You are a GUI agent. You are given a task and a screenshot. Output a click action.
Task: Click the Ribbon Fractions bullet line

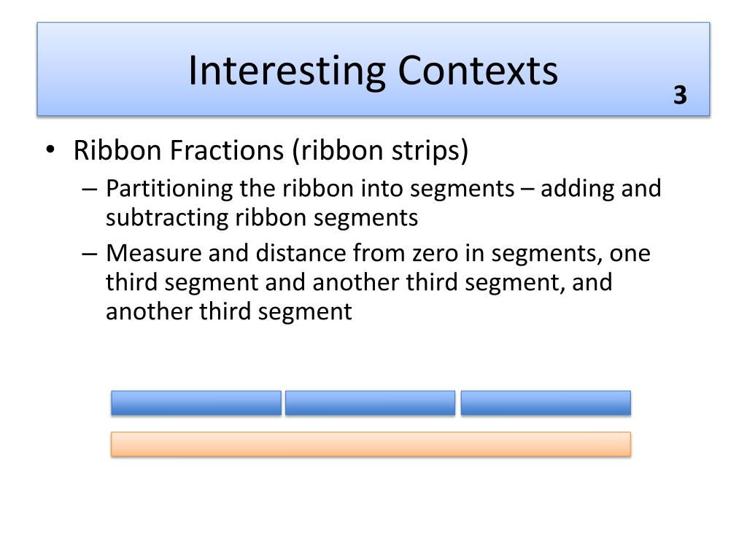coord(271,150)
